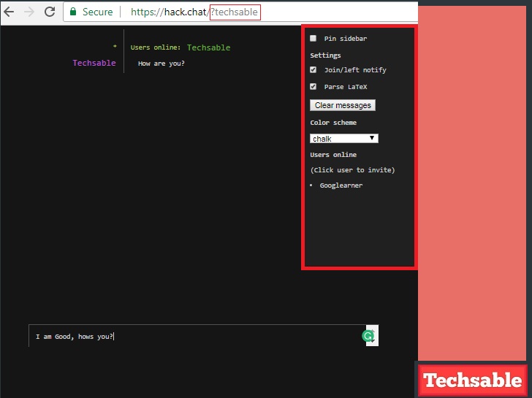Viewport: 532px width, 398px height.
Task: Click the Clear messages button
Action: click(x=343, y=105)
